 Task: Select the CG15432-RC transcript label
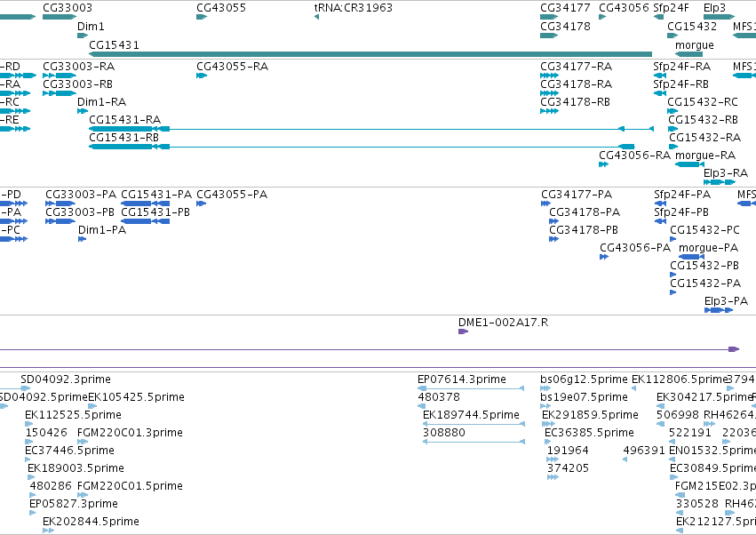click(703, 102)
